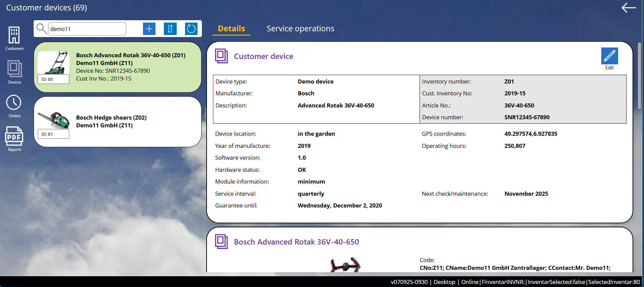This screenshot has height=287, width=644.
Task: Click the add device plus button
Action: pyautogui.click(x=149, y=29)
